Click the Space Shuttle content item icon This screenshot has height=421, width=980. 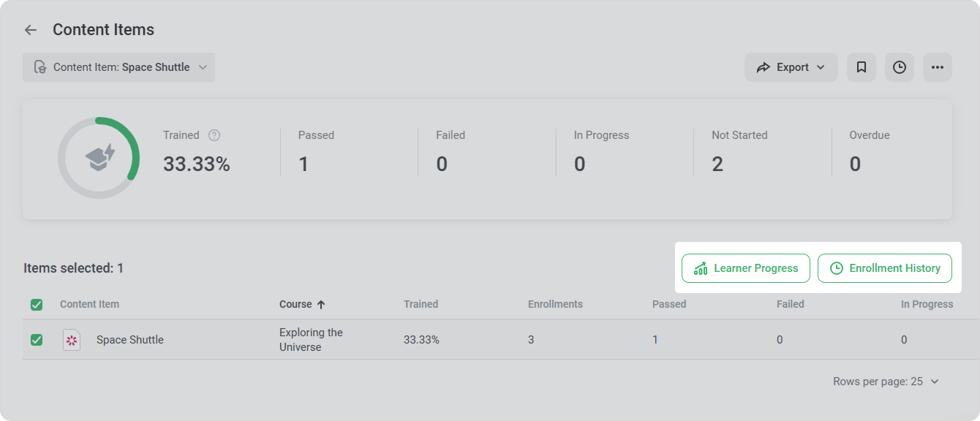click(72, 340)
